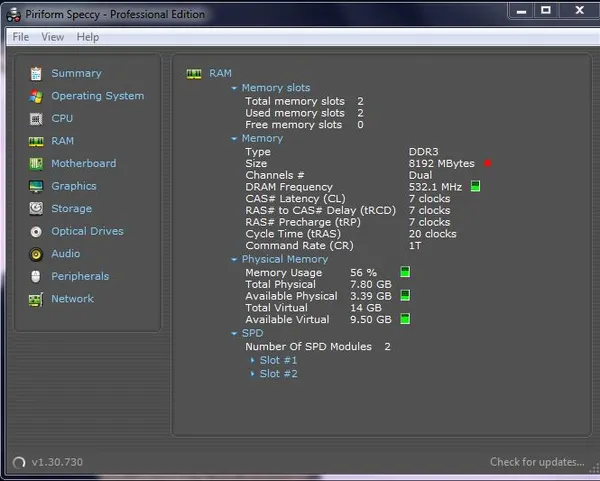Click the Motherboard icon in sidebar
Screen dimensions: 600x481
(x=36, y=164)
